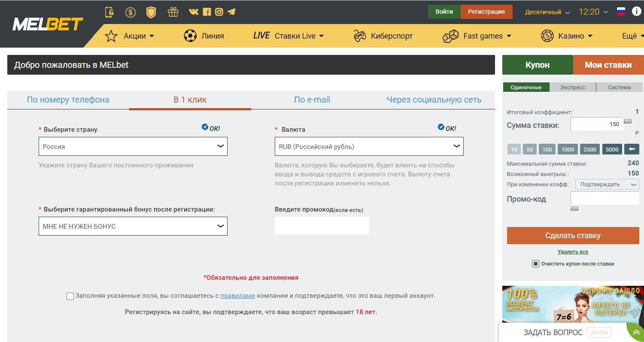Focus the coupon Промо-код input field
This screenshot has height=342, width=644.
tap(605, 198)
